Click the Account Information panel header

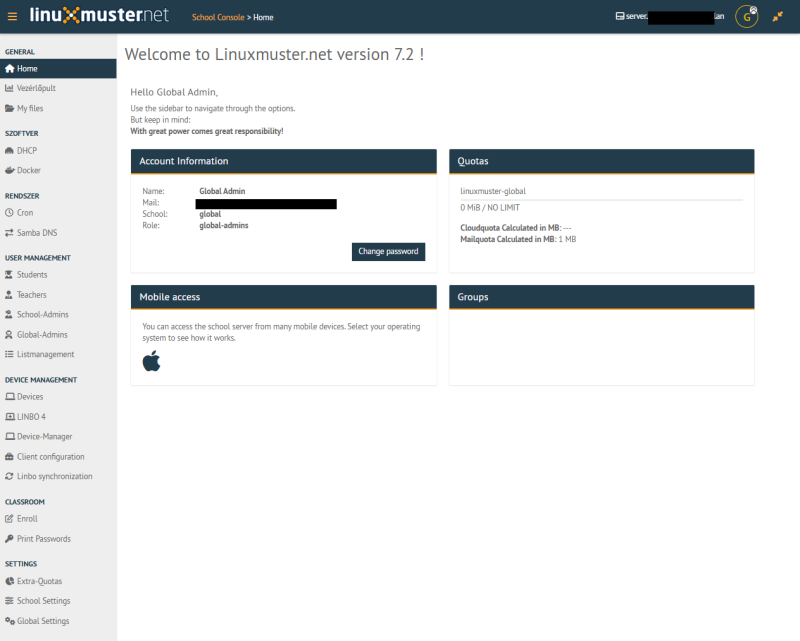click(284, 161)
